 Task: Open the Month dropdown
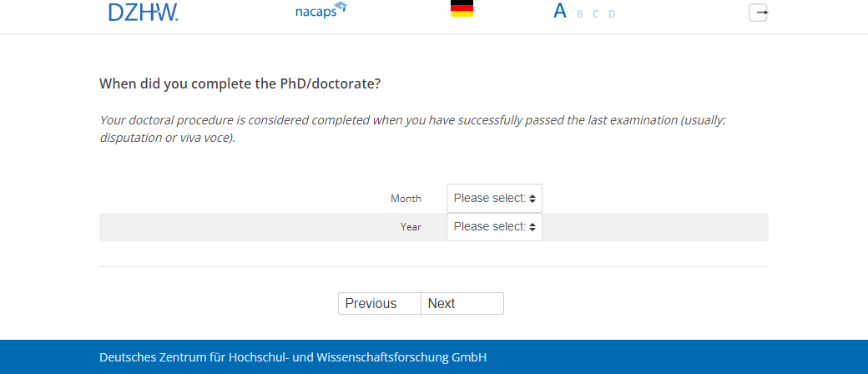(494, 199)
